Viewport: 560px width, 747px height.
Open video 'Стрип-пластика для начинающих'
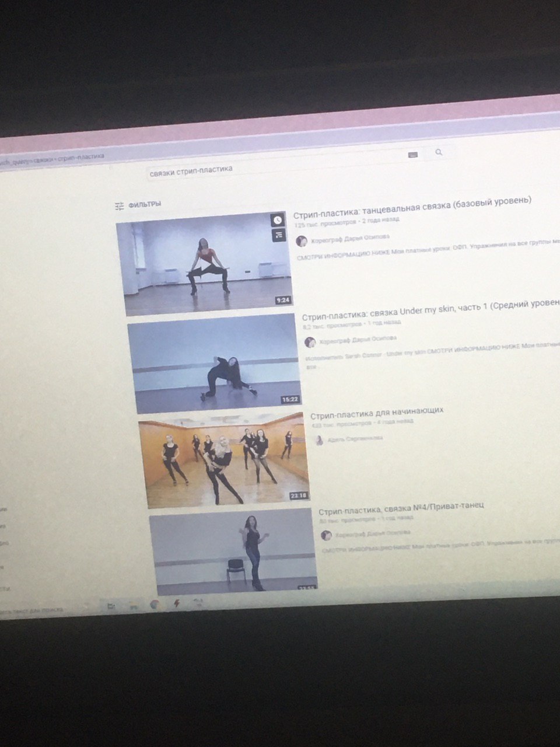tap(377, 413)
